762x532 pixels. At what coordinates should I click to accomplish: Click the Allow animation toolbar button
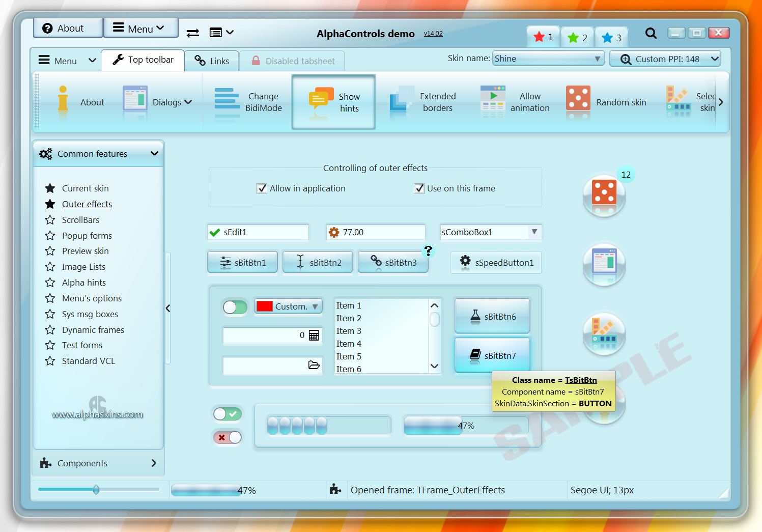(515, 102)
